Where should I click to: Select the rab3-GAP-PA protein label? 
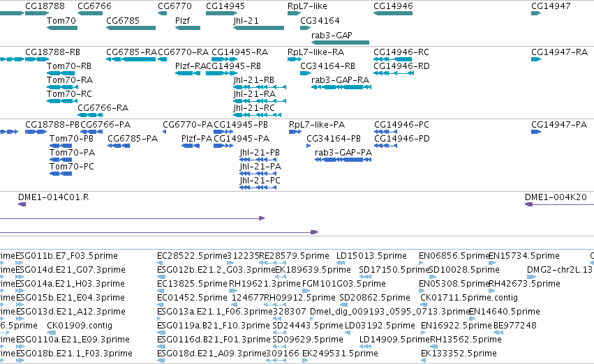point(343,153)
